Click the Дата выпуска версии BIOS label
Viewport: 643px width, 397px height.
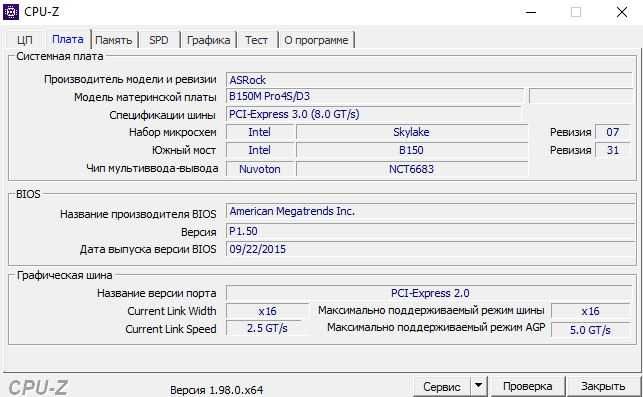(148, 249)
